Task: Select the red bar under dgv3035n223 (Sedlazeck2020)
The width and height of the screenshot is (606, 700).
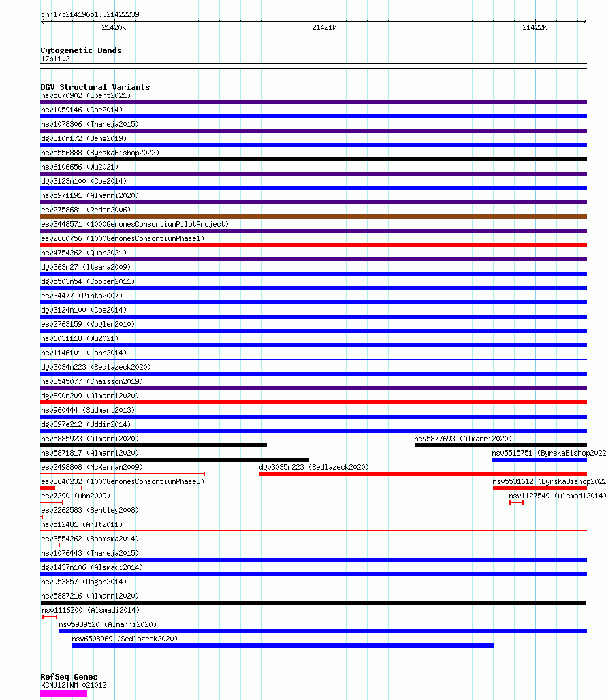Action: pyautogui.click(x=423, y=474)
